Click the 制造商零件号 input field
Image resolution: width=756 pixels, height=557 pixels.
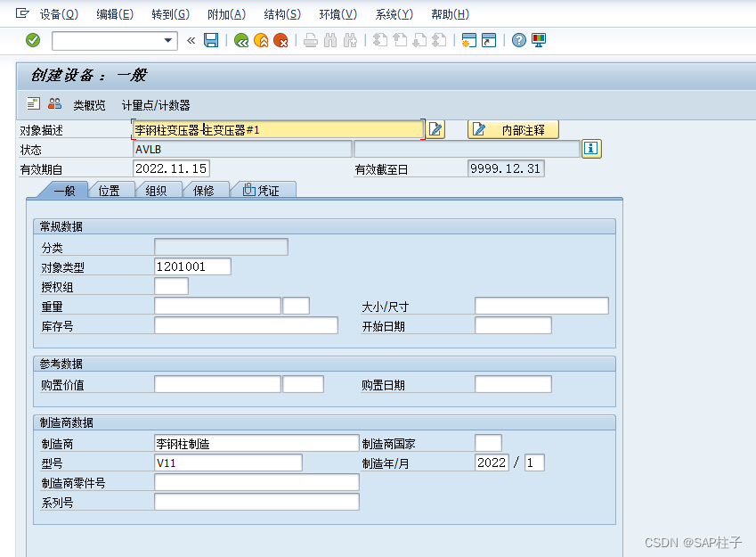click(256, 482)
